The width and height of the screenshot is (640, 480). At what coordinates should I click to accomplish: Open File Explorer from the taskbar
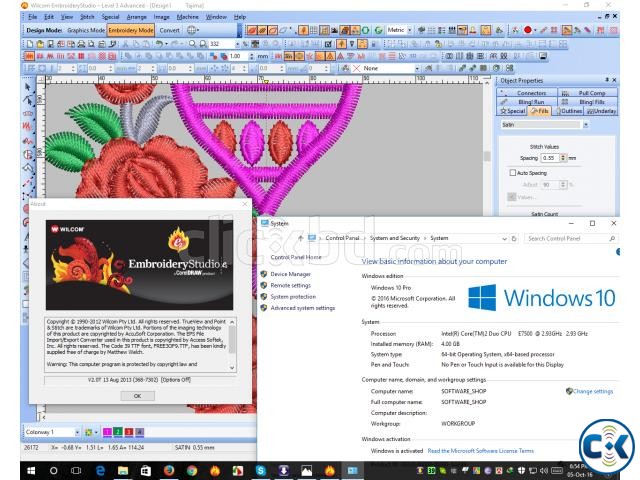[x=123, y=471]
